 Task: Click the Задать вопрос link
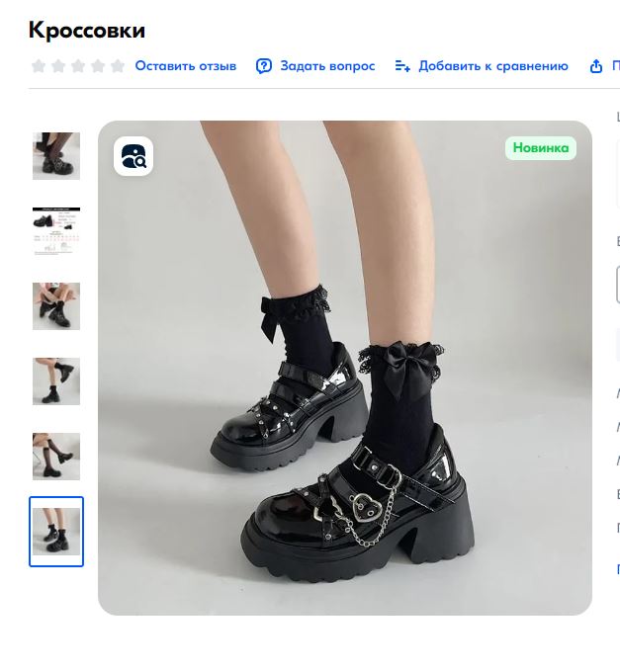click(327, 66)
